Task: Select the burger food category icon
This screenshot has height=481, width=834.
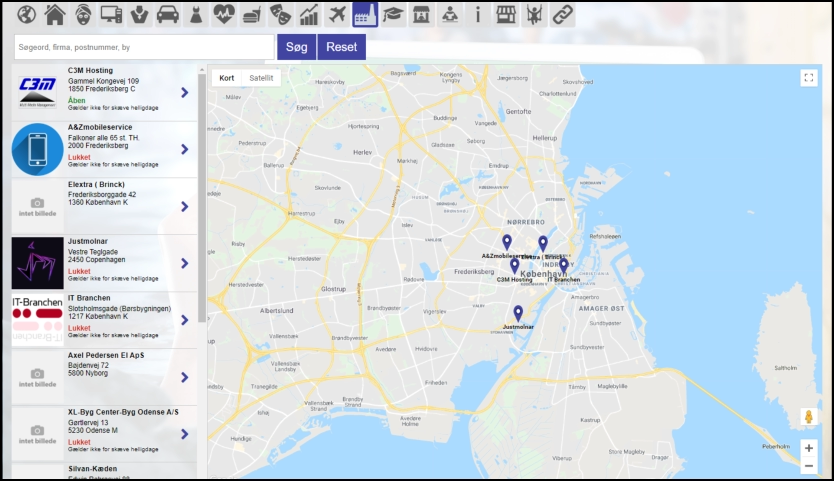Action: (x=252, y=14)
